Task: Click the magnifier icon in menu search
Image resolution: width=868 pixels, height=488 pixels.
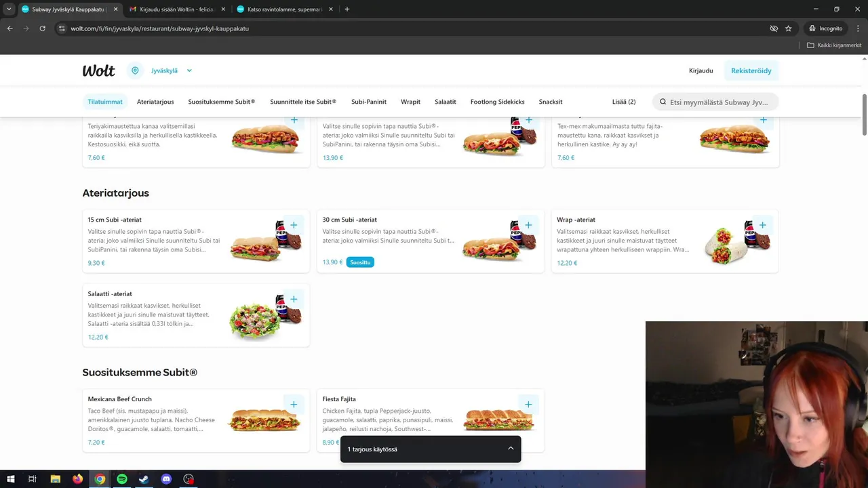Action: click(663, 102)
